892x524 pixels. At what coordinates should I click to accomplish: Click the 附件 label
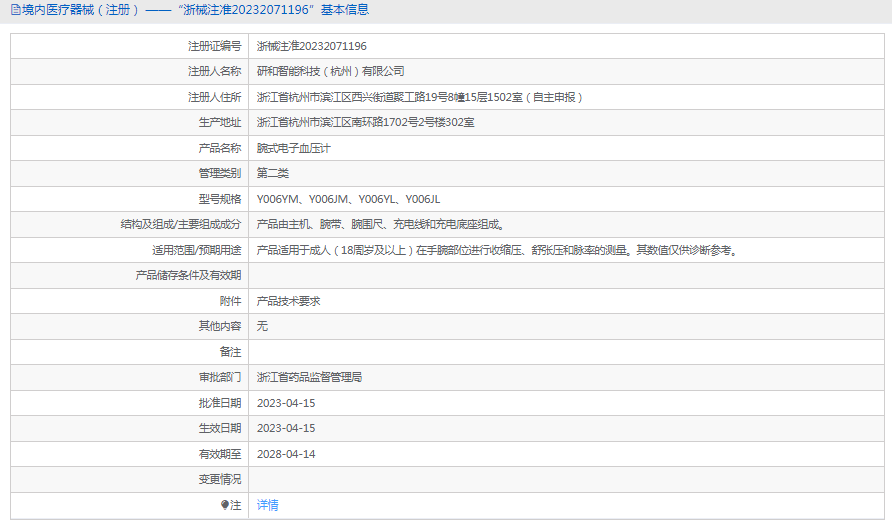(x=230, y=301)
